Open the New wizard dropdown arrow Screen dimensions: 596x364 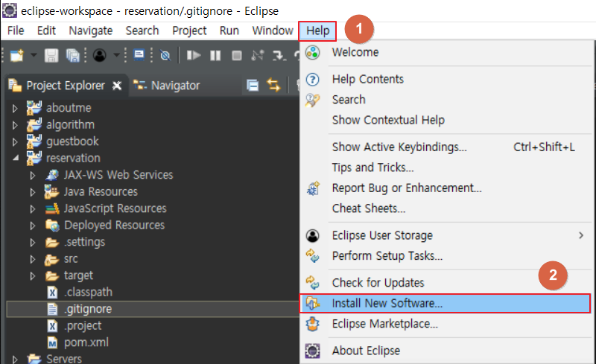coord(34,56)
